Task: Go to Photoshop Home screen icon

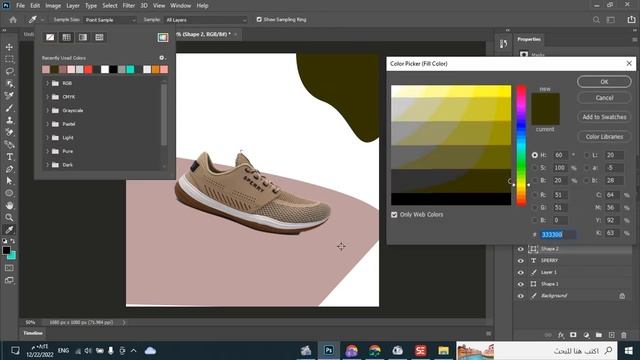Action: tap(13, 20)
